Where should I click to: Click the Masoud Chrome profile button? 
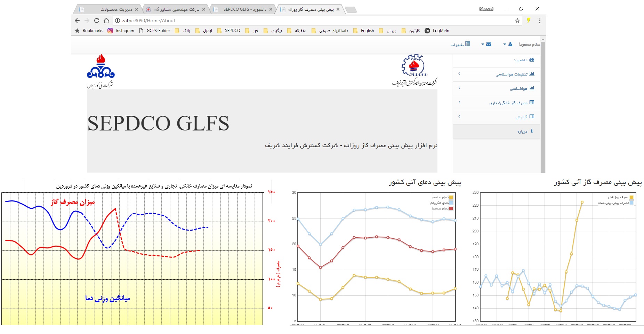pyautogui.click(x=486, y=9)
